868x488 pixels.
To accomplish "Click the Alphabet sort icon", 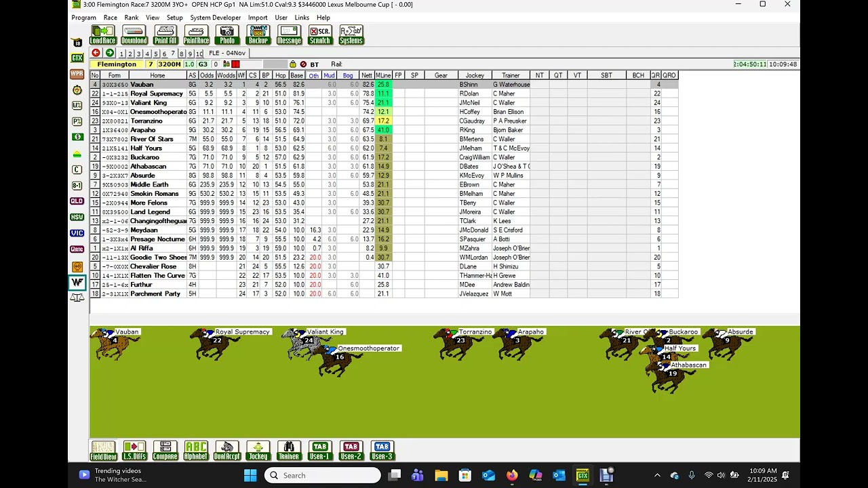I will tap(196, 451).
